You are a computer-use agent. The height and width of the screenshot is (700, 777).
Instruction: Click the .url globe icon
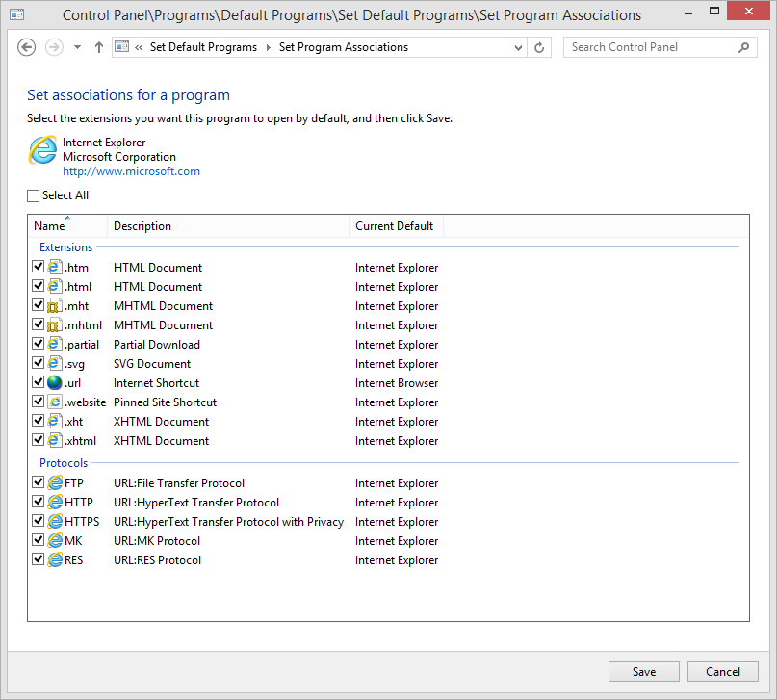(x=55, y=383)
